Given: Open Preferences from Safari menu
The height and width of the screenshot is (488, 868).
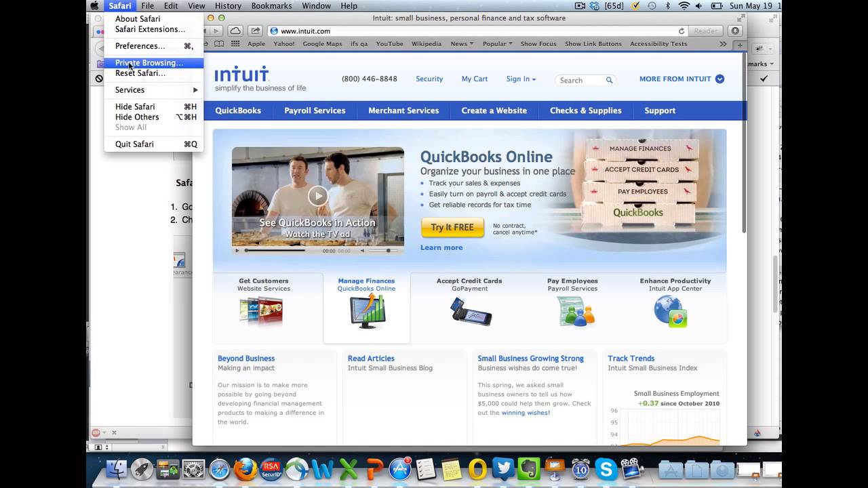Looking at the screenshot, I should (153, 46).
